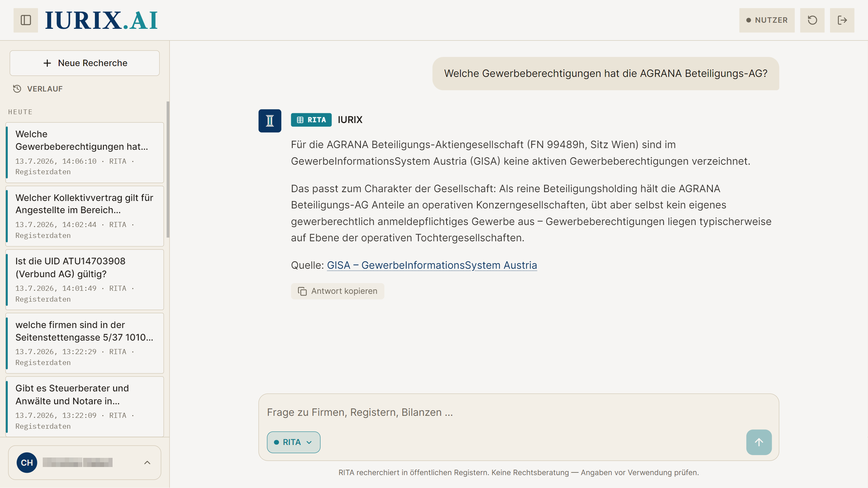
Task: Open the RITA mode dropdown
Action: coord(294,442)
